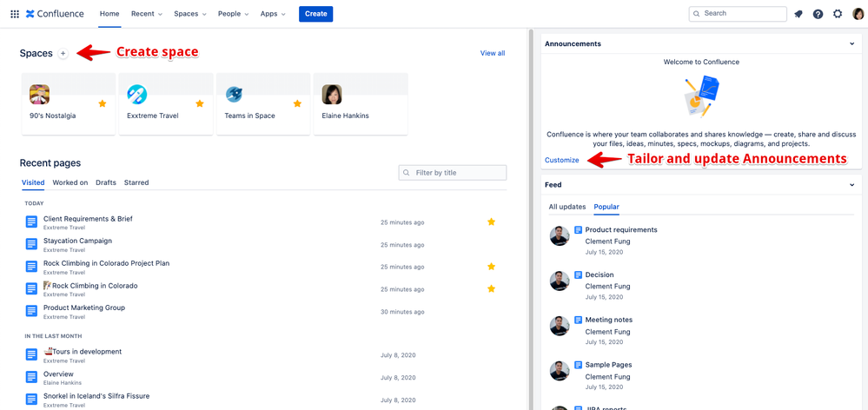
Task: Switch to the Drafts tab
Action: [x=106, y=182]
